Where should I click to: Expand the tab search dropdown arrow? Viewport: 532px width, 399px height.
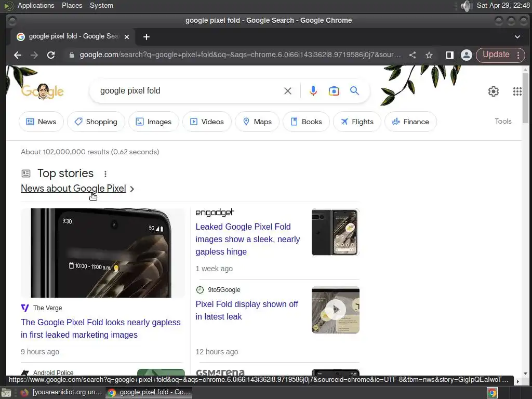517,37
